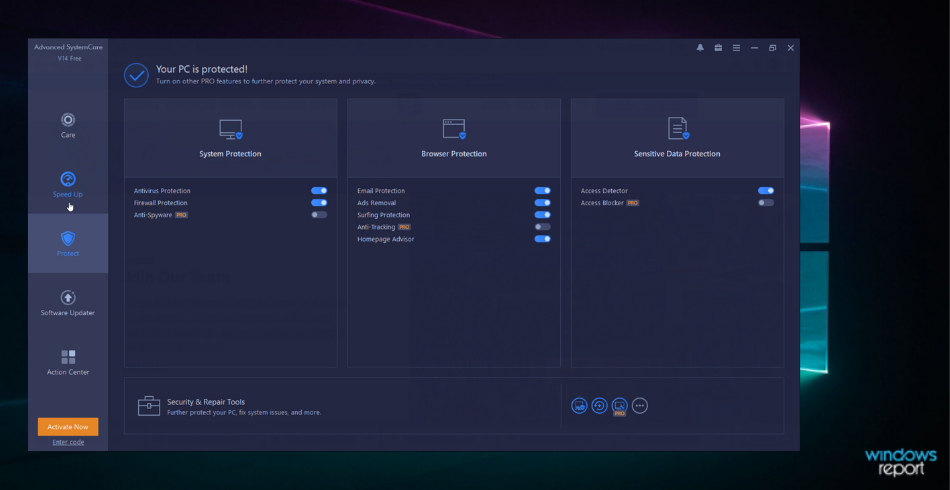Open the hamburger options menu
This screenshot has height=490, width=950.
click(736, 48)
